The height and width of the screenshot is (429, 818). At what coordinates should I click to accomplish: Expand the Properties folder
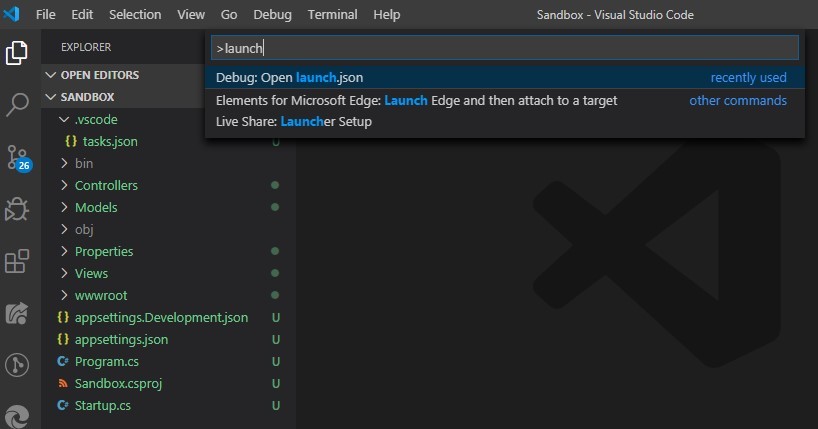pyautogui.click(x=64, y=251)
